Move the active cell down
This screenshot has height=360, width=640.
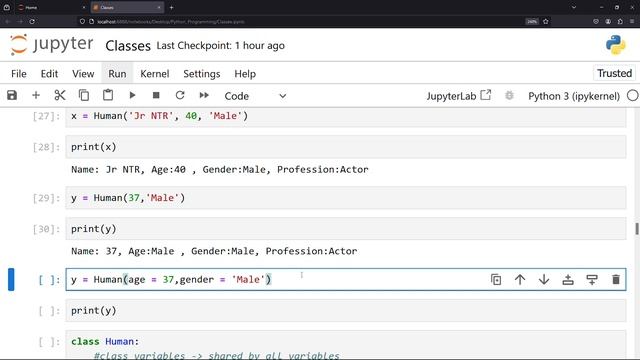pos(544,280)
